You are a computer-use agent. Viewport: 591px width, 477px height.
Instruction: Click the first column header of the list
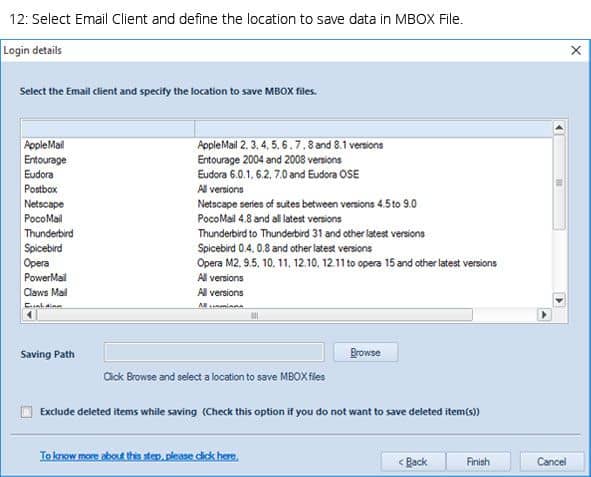[x=108, y=129]
